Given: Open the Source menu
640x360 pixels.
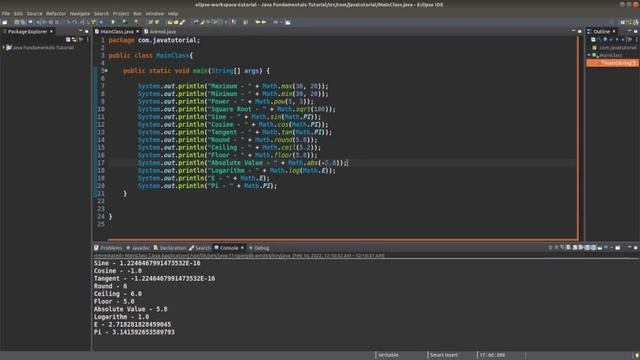Looking at the screenshot, I should [x=35, y=13].
